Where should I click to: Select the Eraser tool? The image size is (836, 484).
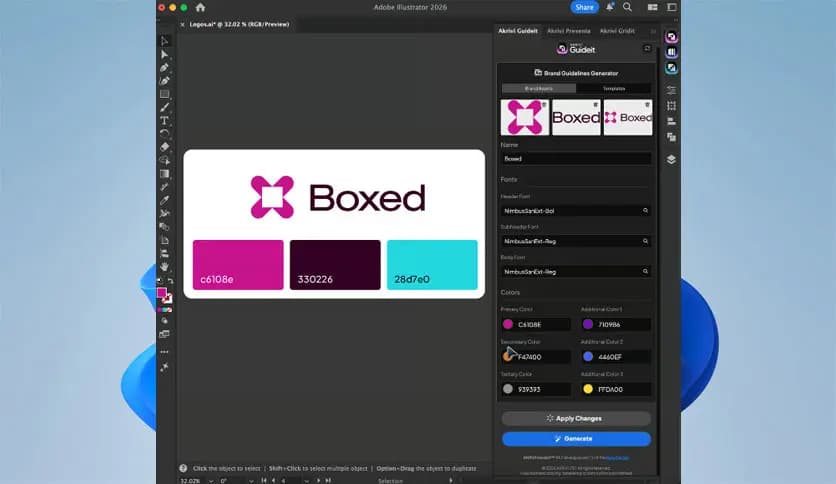pyautogui.click(x=164, y=147)
